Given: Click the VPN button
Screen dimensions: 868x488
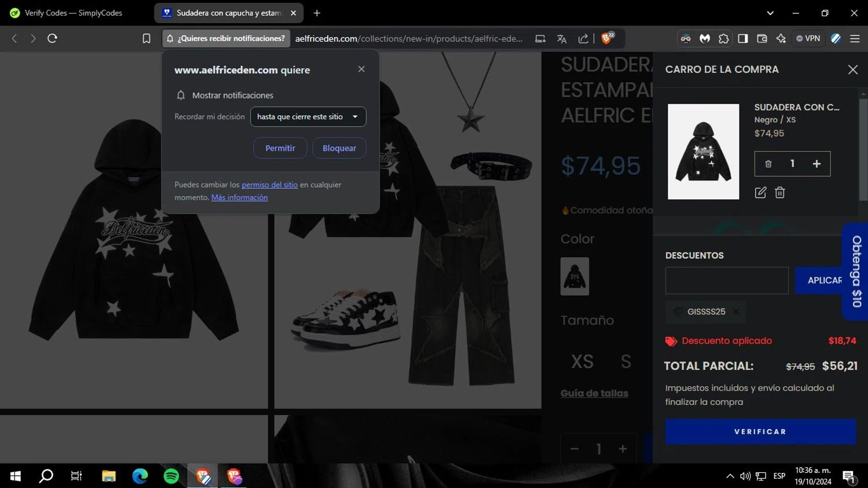Looking at the screenshot, I should [808, 39].
